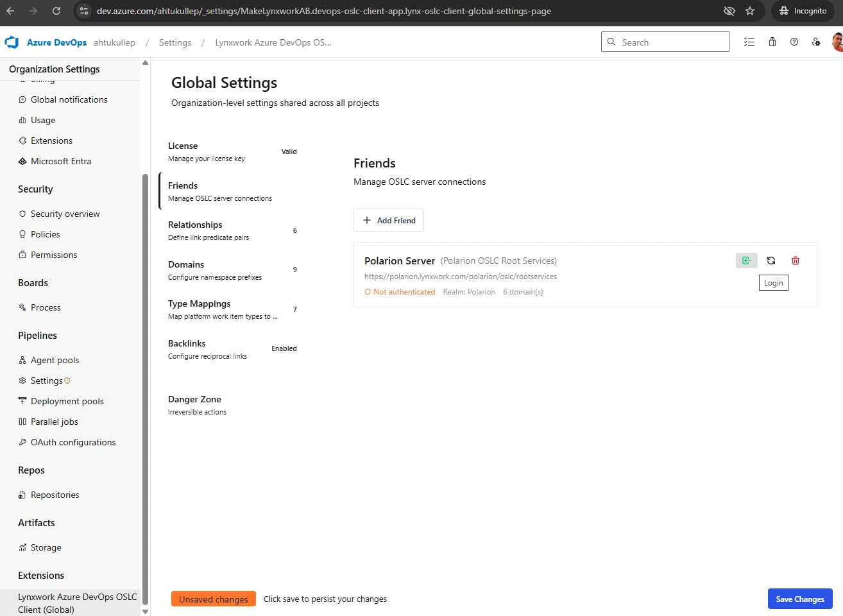Open Global notifications in sidebar
843x616 pixels.
69,99
